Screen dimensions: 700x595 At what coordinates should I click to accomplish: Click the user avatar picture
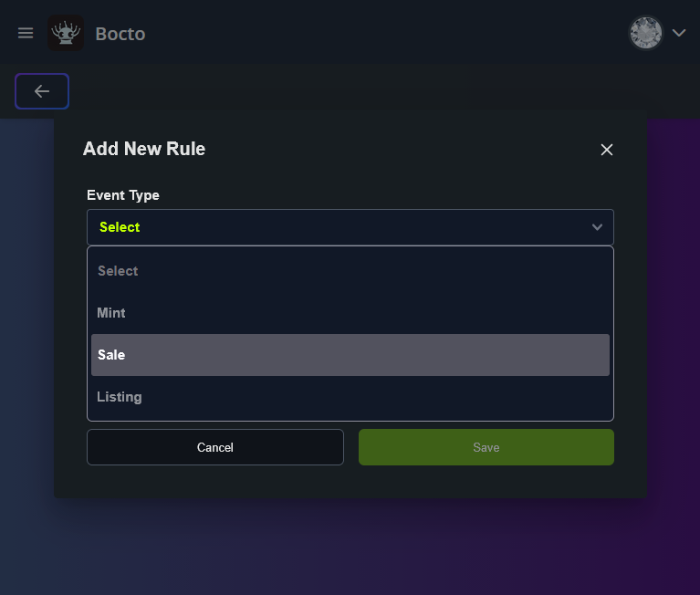point(645,33)
